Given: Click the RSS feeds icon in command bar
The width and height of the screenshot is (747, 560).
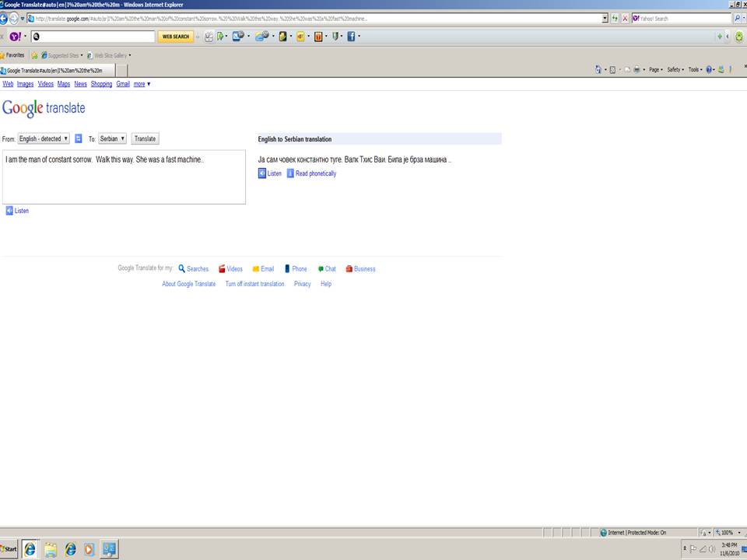Looking at the screenshot, I should pyautogui.click(x=612, y=69).
